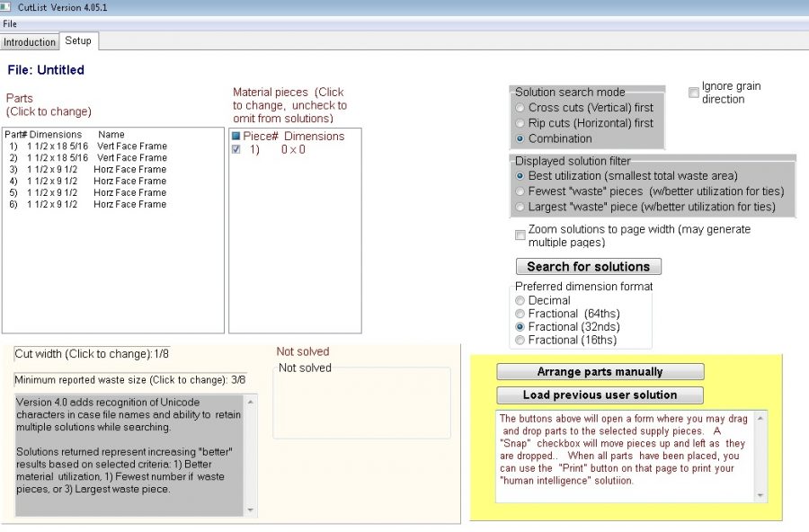Click part 5 Horz Face Frame row
Image resolution: width=809 pixels, height=532 pixels.
88,193
